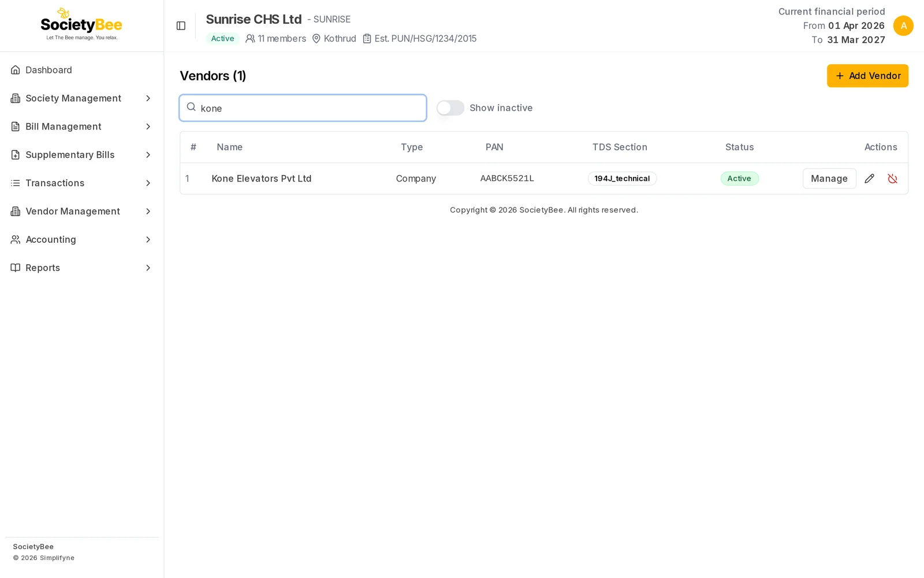
Task: Expand Society Management chevron
Action: [x=148, y=98]
